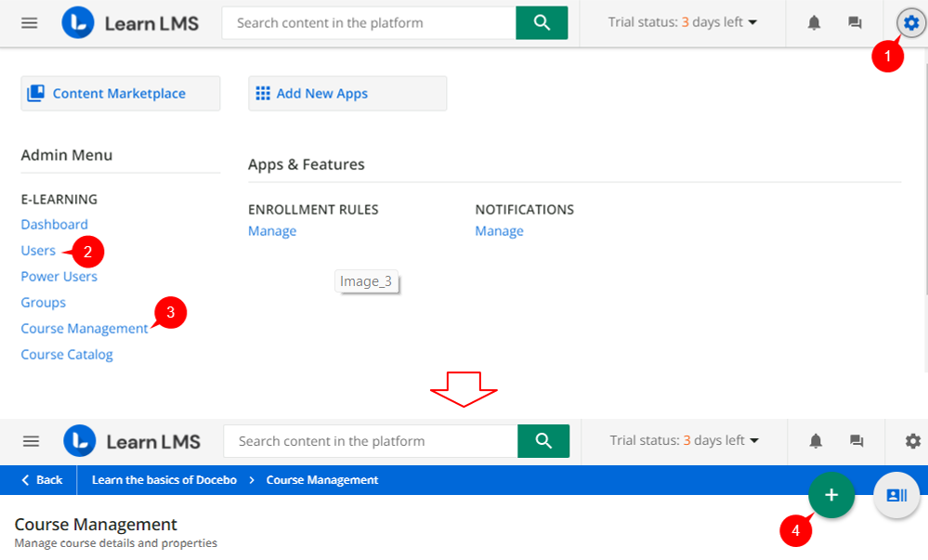Click Manage under Notifications

coord(499,231)
